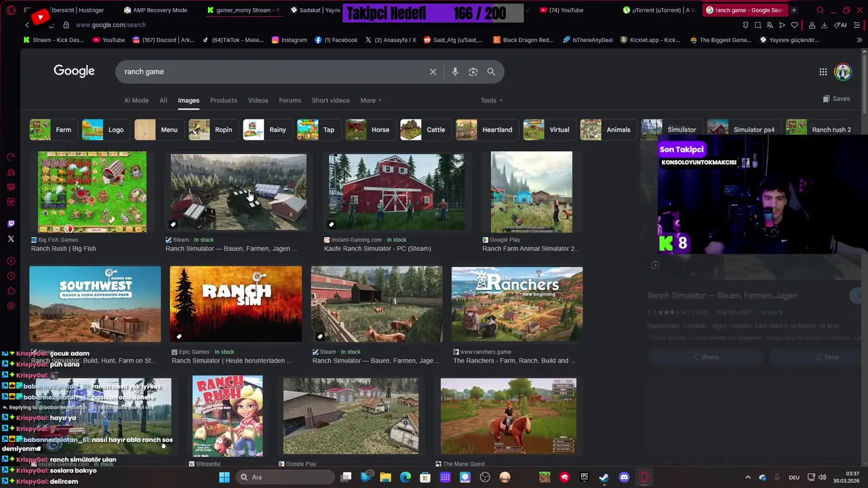
Task: Open The Ranchers New Beginning image
Action: tap(517, 304)
